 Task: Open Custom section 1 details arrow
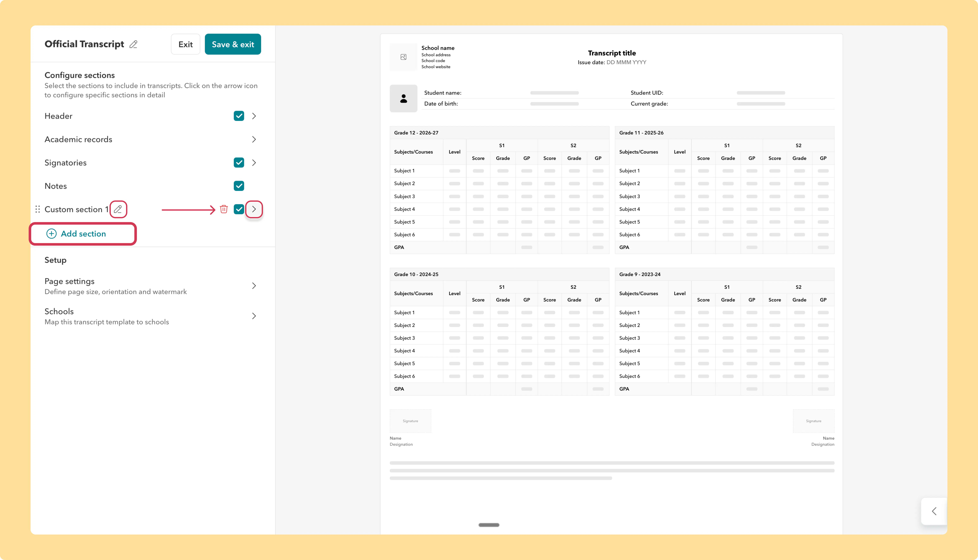(x=254, y=209)
